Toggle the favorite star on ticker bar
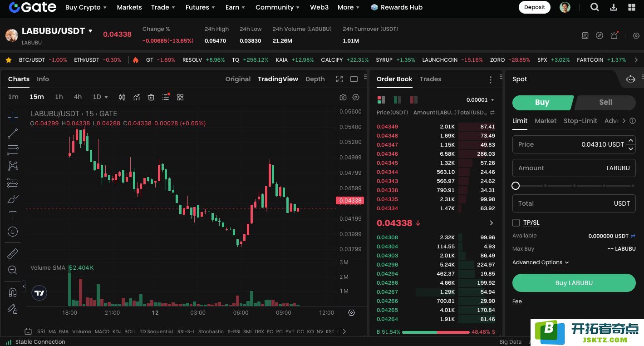 click(x=9, y=60)
